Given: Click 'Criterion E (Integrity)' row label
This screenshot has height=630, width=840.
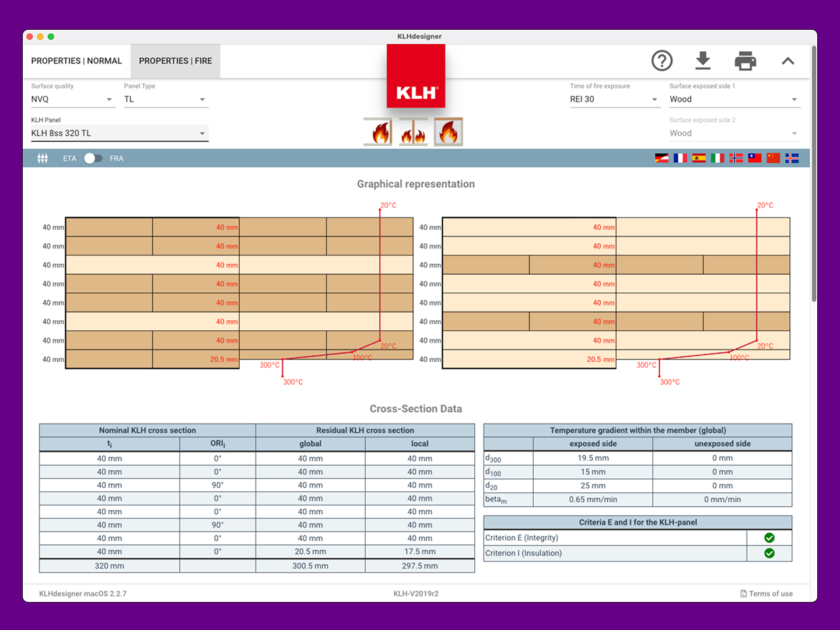Looking at the screenshot, I should point(522,538).
